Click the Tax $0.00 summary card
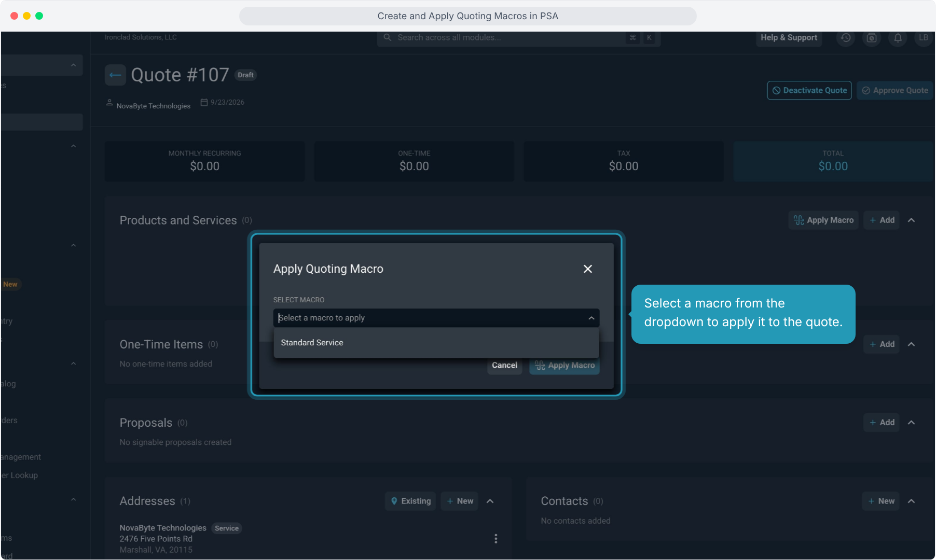 (624, 161)
